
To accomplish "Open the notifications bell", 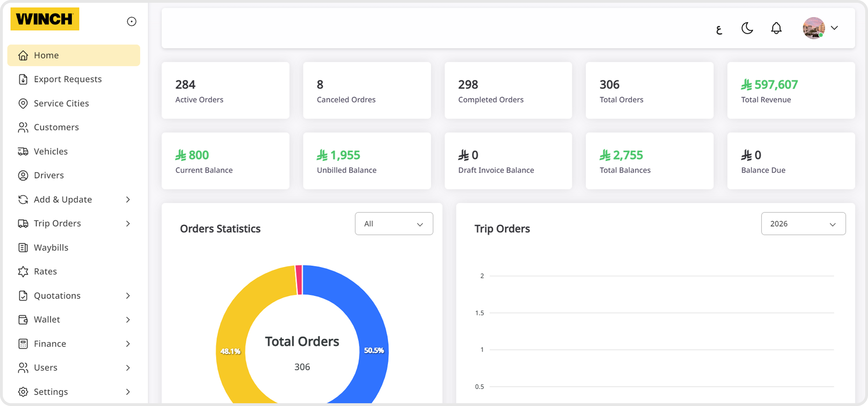I will (x=776, y=29).
